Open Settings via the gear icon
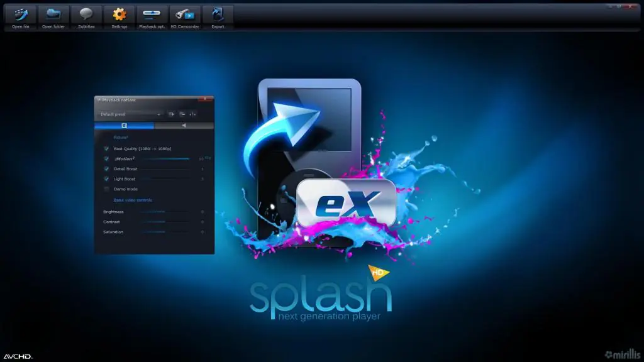 point(119,17)
